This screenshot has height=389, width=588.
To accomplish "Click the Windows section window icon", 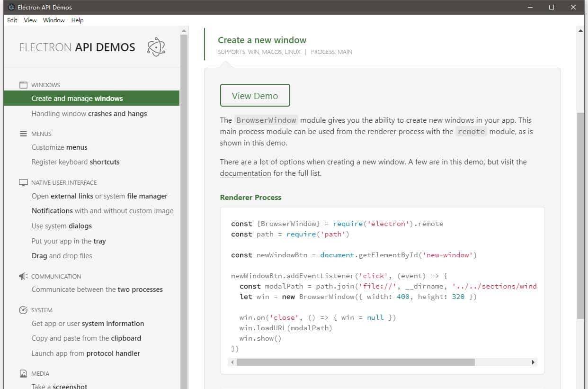I will pyautogui.click(x=23, y=85).
